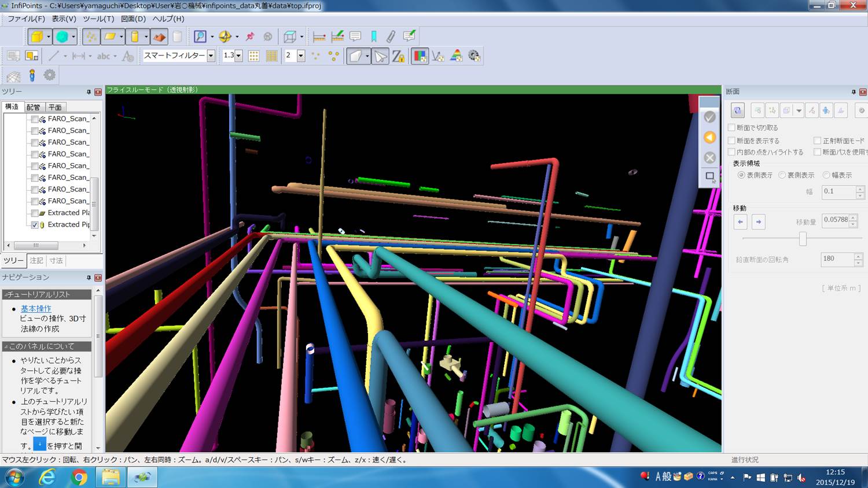Click the grey checkmark confirm button in viewport
This screenshot has height=488, width=868.
click(x=709, y=117)
